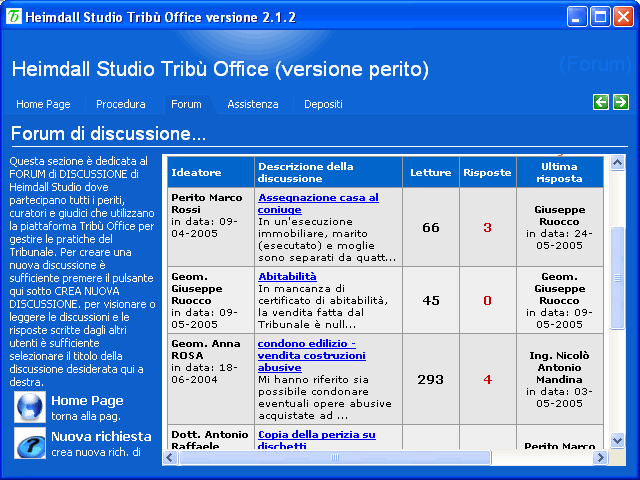
Task: Open 'Copia della perizia su dischetti' link
Action: point(317,440)
